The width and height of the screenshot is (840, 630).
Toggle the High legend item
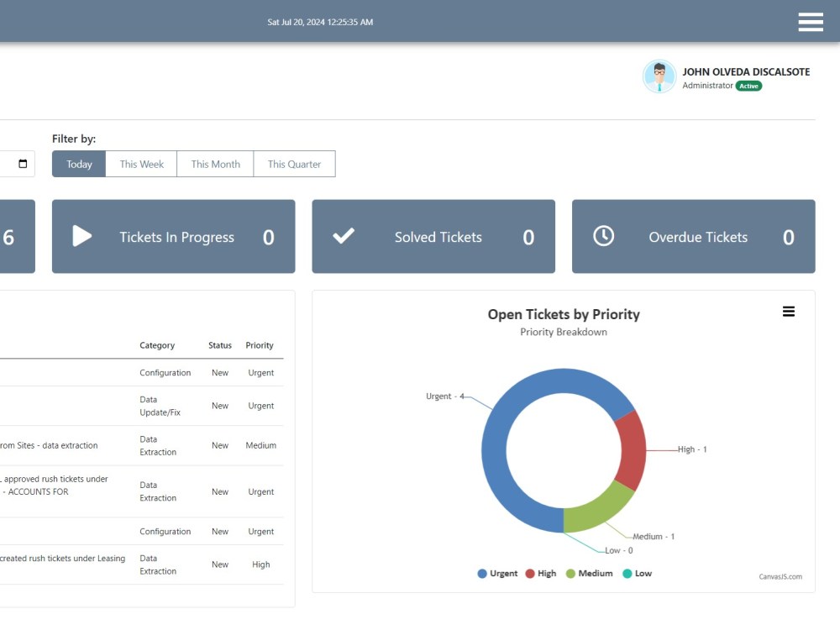[x=540, y=573]
